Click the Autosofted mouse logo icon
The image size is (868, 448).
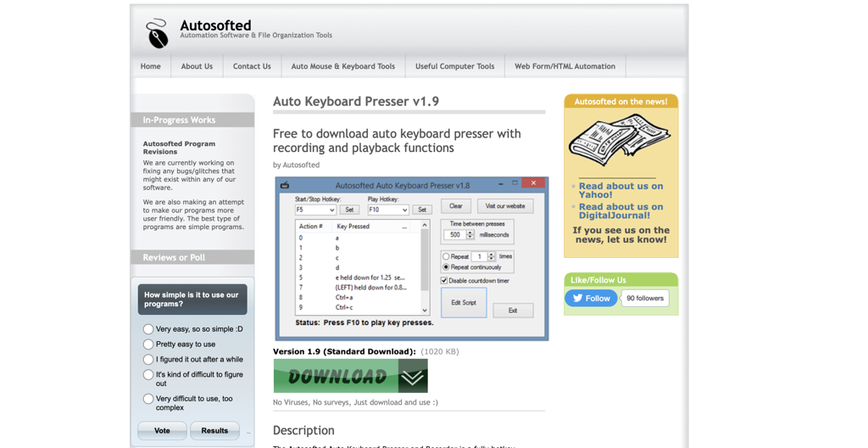coord(157,33)
